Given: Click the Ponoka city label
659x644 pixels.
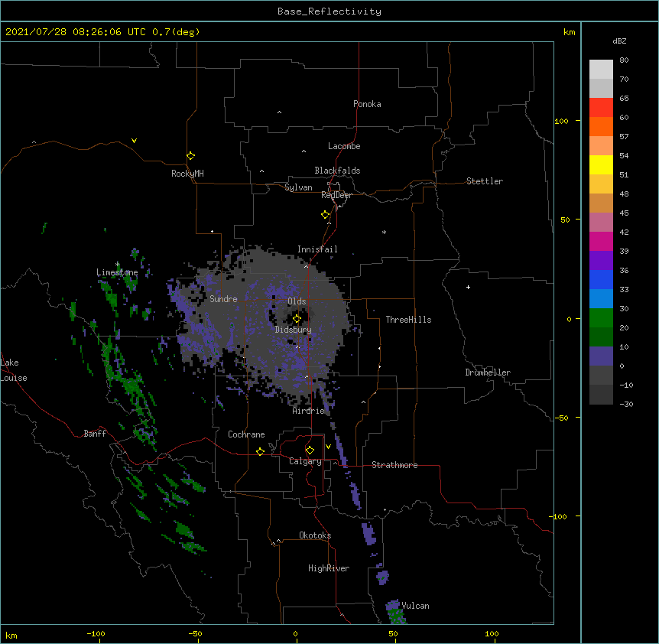Looking at the screenshot, I should pos(367,104).
